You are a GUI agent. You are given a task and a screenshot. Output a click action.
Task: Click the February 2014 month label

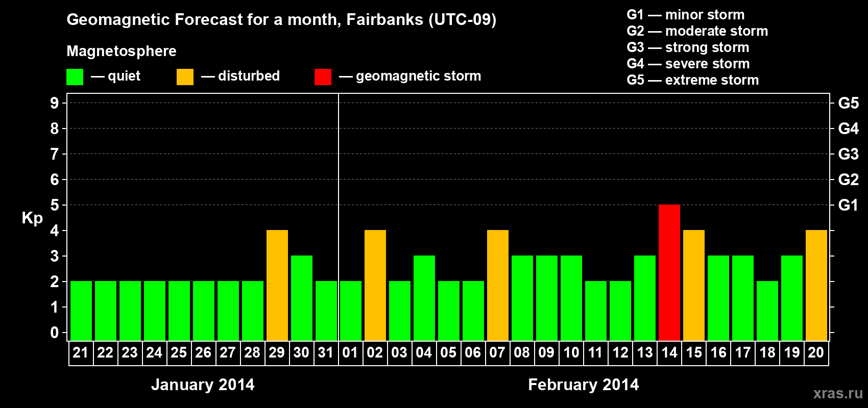click(x=584, y=385)
